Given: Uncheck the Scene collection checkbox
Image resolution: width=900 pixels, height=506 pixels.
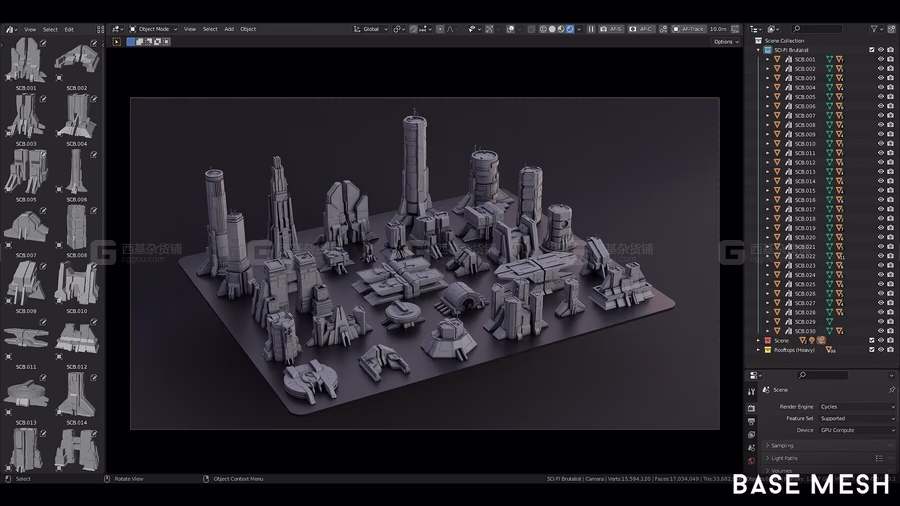Looking at the screenshot, I should click(871, 340).
